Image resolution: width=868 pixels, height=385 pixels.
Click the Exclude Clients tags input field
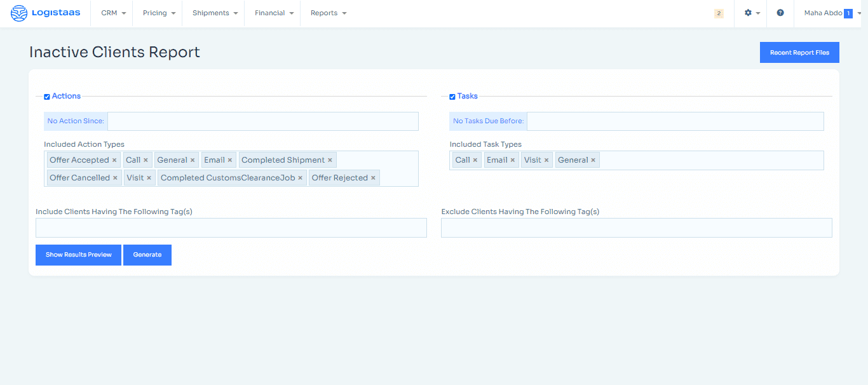coord(636,228)
